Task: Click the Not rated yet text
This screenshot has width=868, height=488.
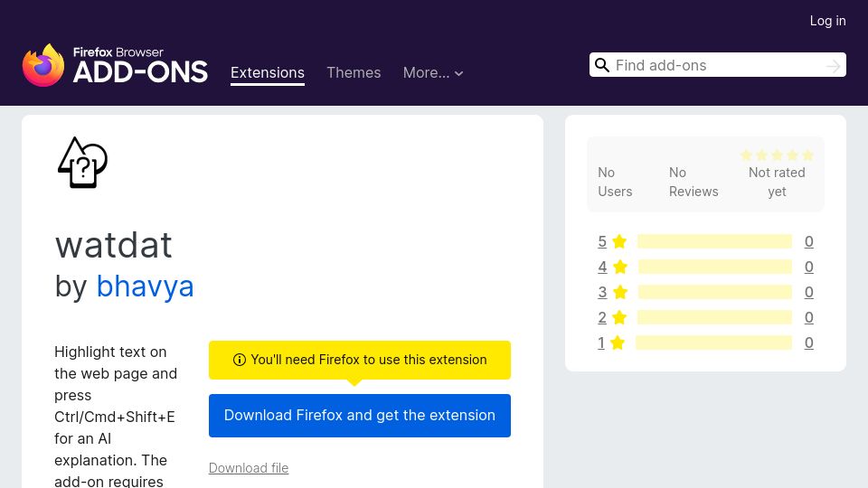Action: coord(777,182)
